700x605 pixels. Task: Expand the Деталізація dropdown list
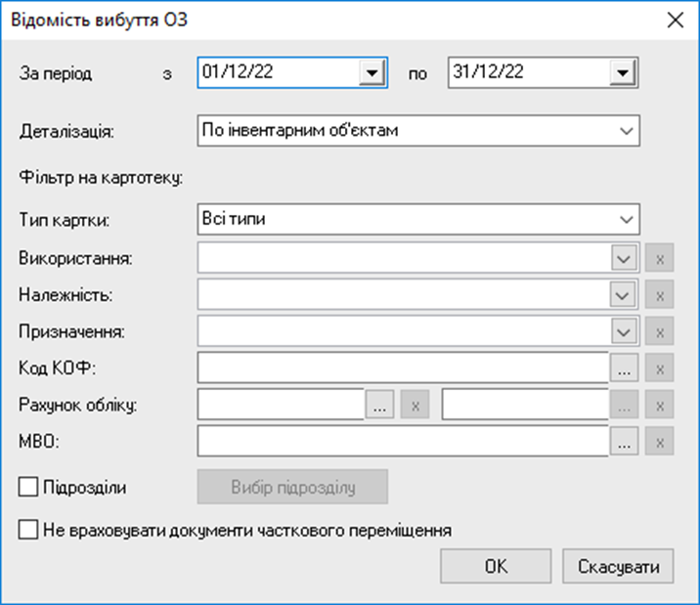tap(627, 131)
